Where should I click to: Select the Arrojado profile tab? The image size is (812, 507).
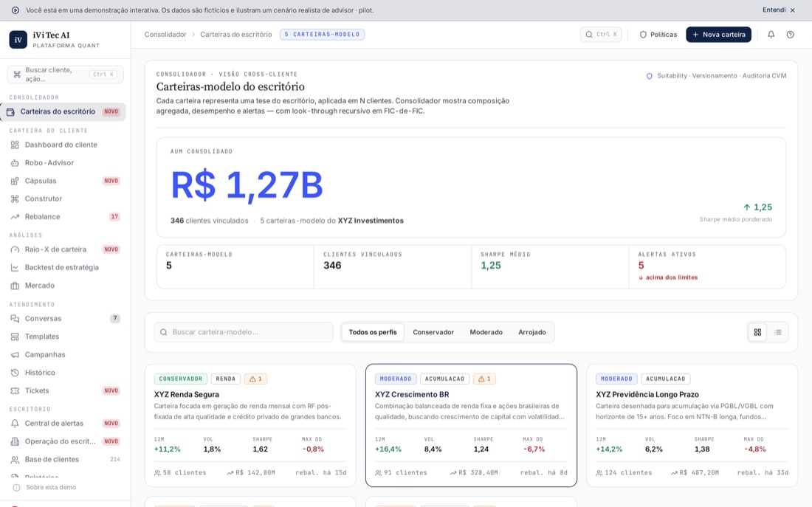(x=531, y=333)
